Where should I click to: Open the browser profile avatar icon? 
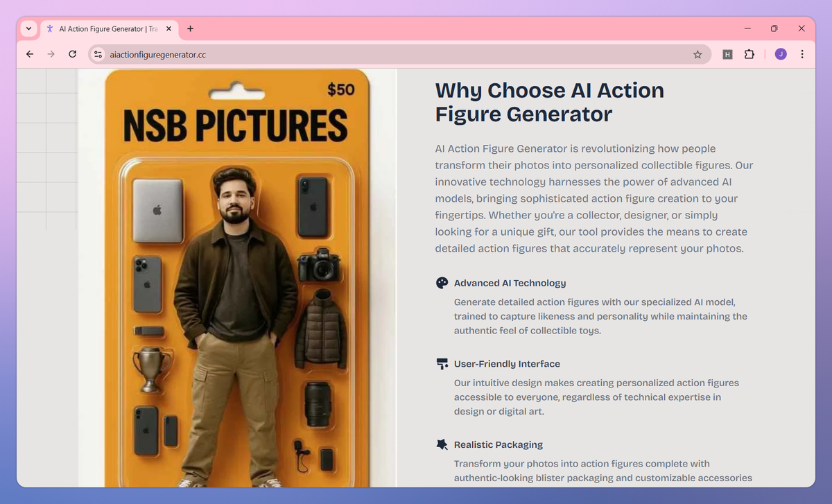coord(780,54)
